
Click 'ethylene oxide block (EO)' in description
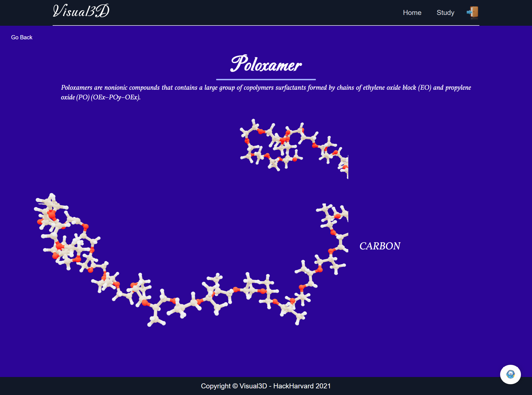point(397,88)
